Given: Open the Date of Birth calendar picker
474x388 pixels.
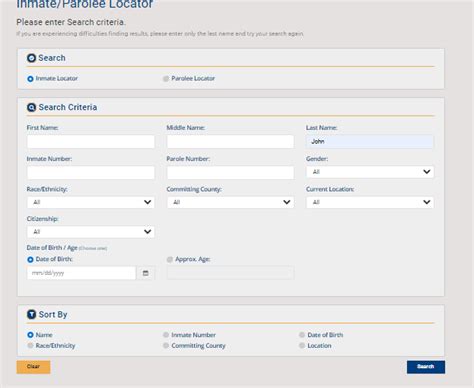Looking at the screenshot, I should [146, 273].
